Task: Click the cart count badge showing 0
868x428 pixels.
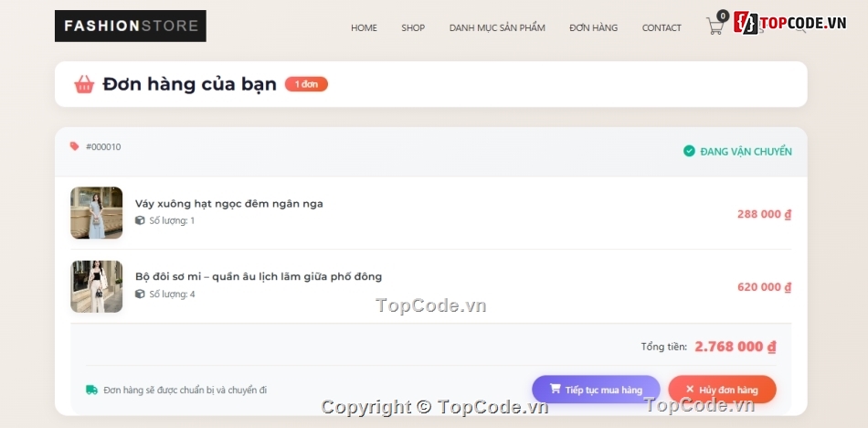Action: pos(723,16)
